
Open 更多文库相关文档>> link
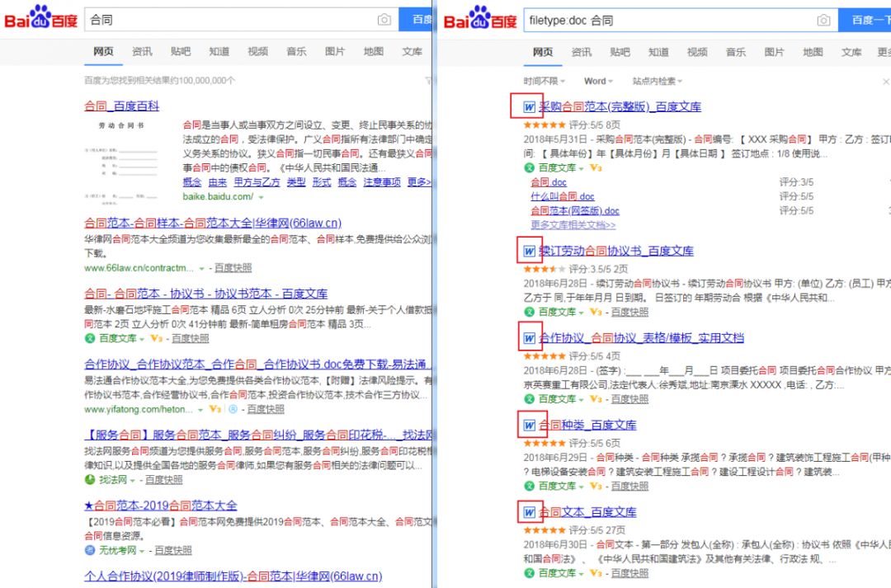573,225
